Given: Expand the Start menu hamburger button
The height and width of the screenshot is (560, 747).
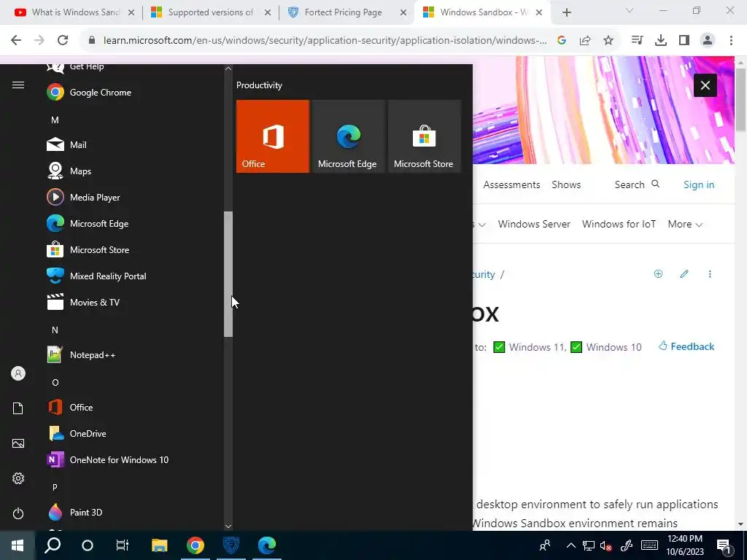Looking at the screenshot, I should (18, 85).
